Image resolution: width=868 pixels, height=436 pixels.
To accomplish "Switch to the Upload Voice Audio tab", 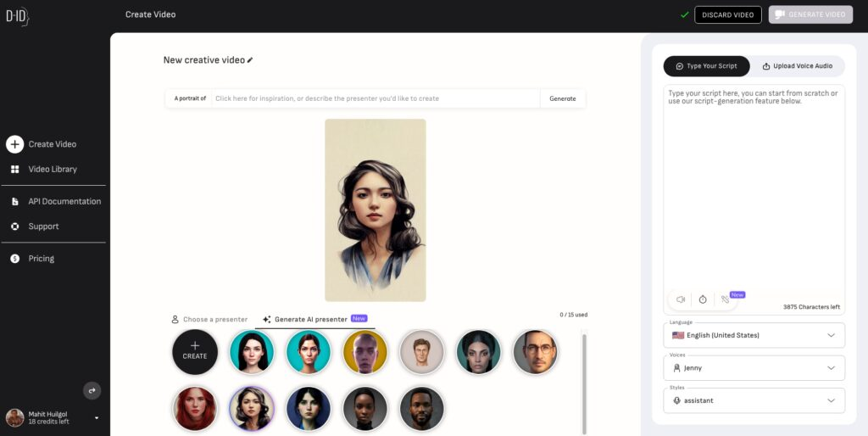I will click(797, 66).
